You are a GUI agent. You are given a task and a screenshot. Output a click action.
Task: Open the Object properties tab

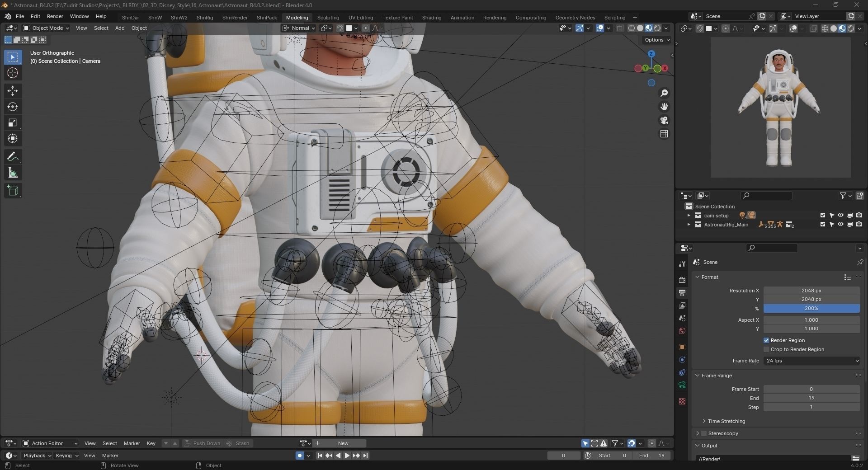(682, 347)
